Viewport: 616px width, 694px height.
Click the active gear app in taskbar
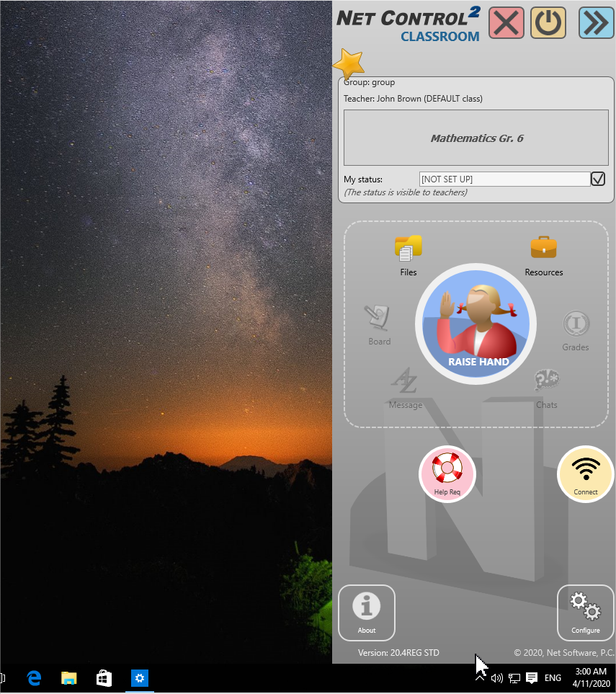coord(139,678)
